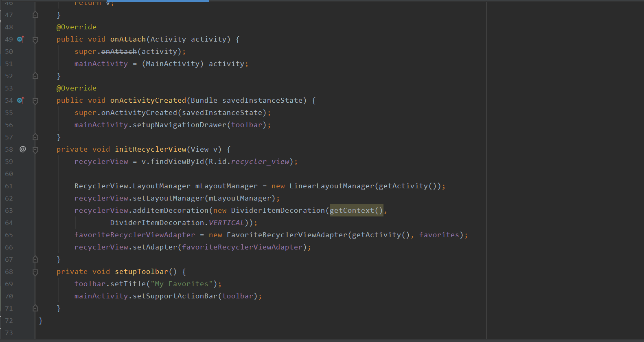Click the fold end marker beside the closing brace of setupToolbar
644x342 pixels.
click(35, 308)
